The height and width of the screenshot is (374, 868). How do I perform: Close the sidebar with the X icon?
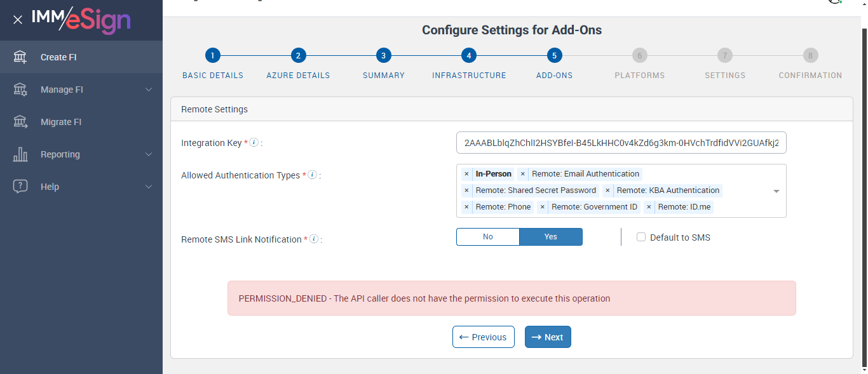tap(18, 20)
